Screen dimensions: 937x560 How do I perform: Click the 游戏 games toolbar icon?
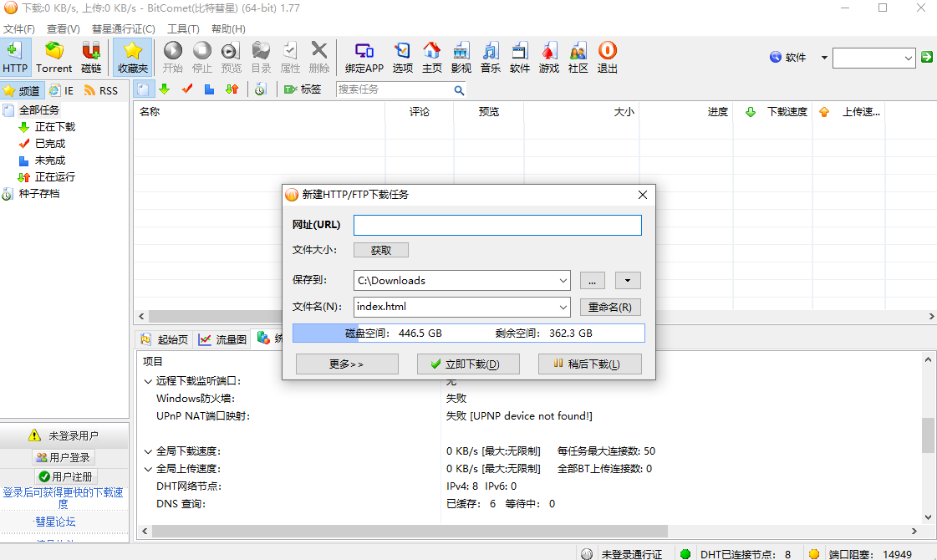pyautogui.click(x=549, y=57)
